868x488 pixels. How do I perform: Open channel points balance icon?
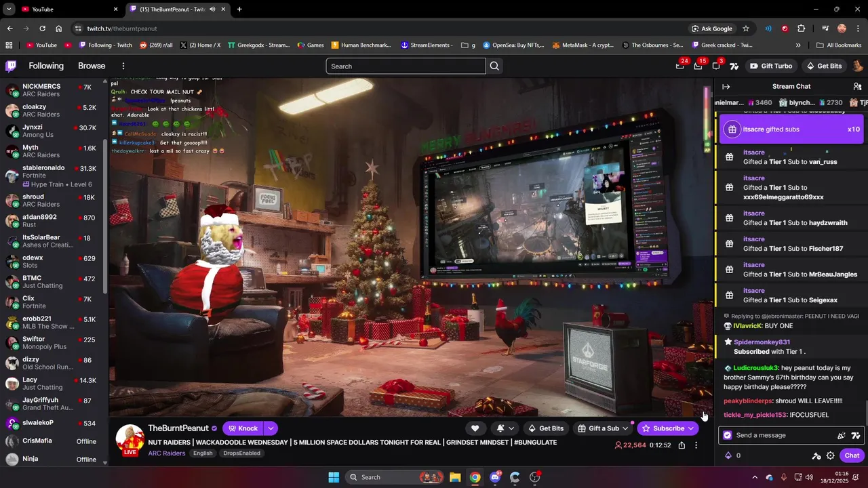(728, 455)
